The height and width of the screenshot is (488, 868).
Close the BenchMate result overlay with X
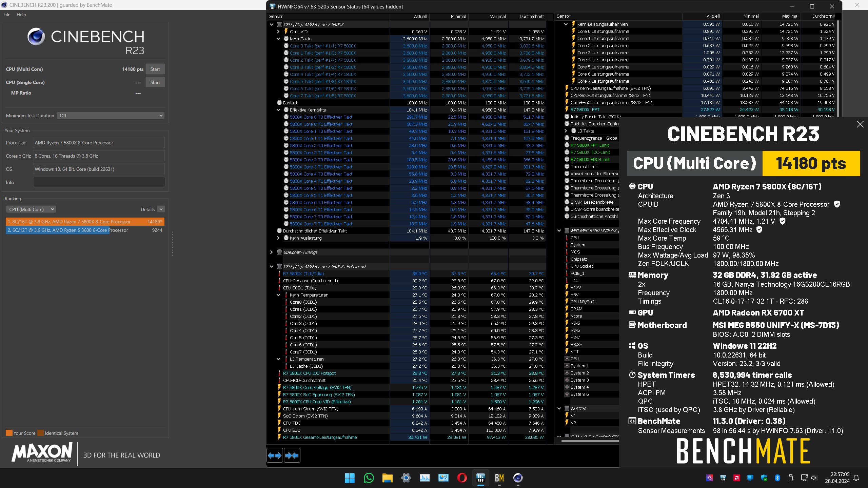(860, 124)
